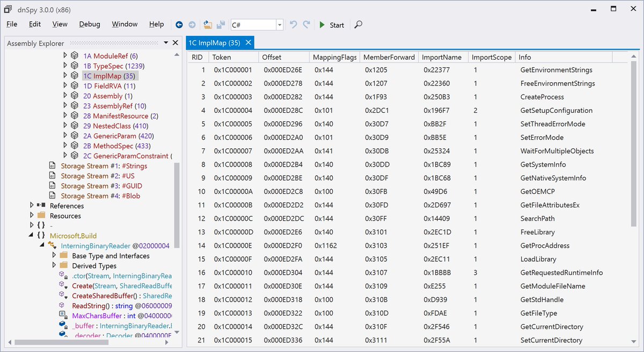Click the 2B MethodSpec table icon
Image resolution: width=644 pixels, height=352 pixels.
tap(75, 146)
